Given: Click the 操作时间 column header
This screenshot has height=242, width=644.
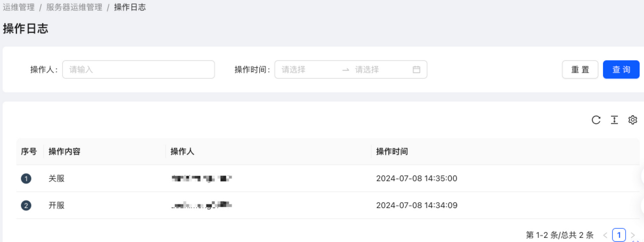Looking at the screenshot, I should (392, 152).
